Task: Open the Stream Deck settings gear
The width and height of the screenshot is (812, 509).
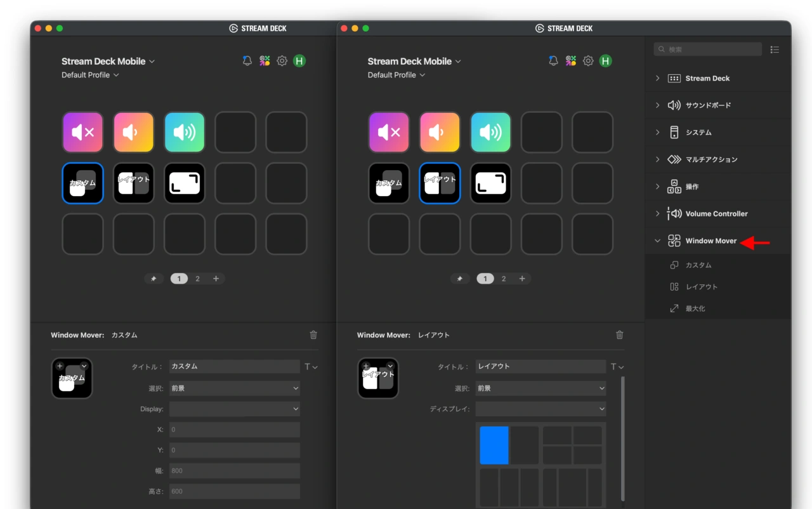Action: click(282, 61)
